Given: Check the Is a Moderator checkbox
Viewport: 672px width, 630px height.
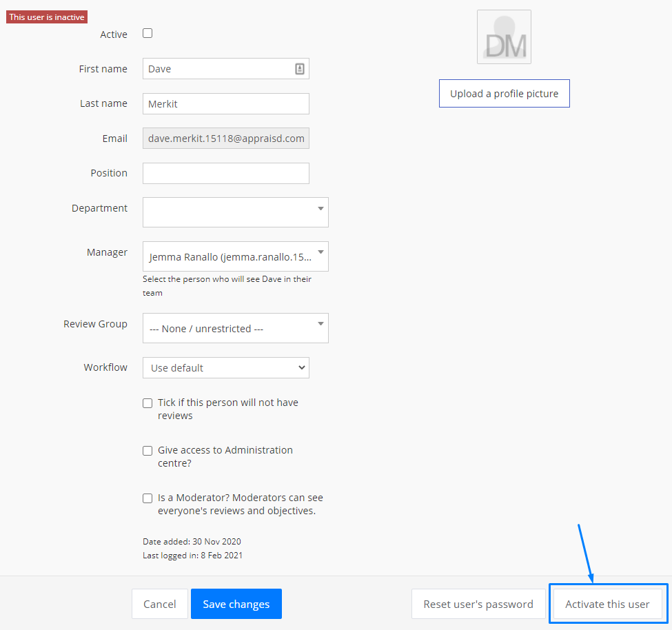Looking at the screenshot, I should click(147, 498).
